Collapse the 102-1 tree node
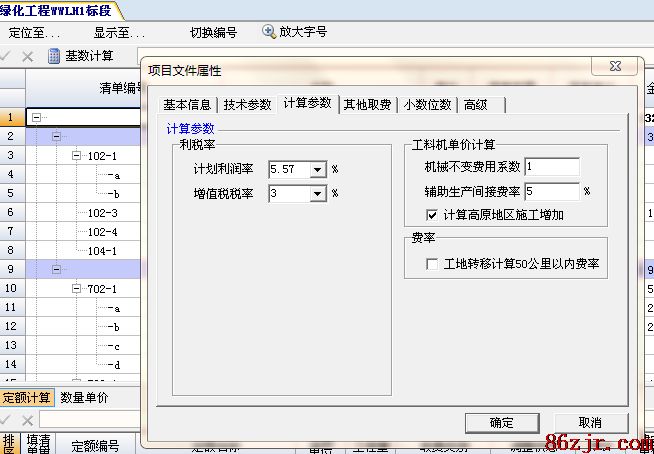The height and width of the screenshot is (454, 654). click(x=77, y=156)
